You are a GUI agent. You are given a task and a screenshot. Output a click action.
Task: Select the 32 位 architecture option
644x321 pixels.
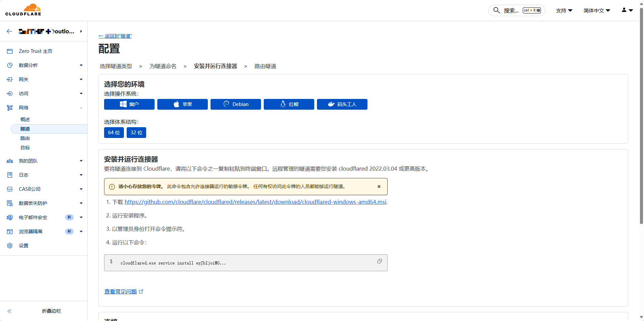click(136, 133)
